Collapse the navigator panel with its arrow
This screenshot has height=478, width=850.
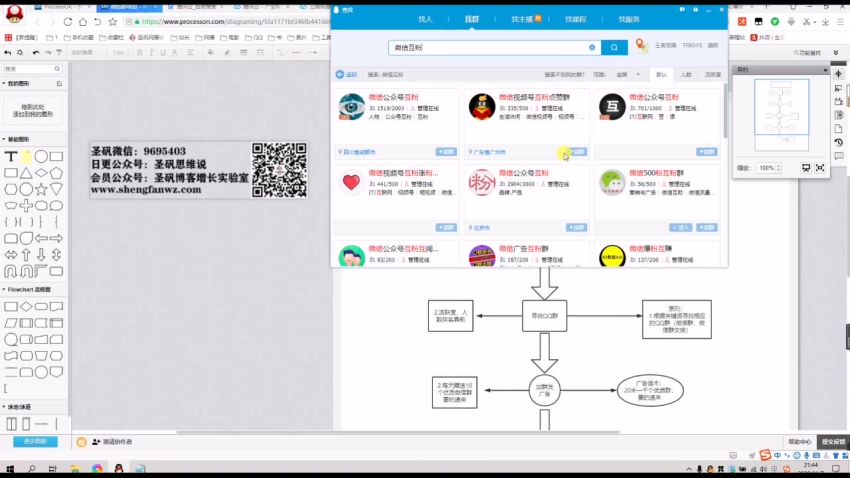[x=826, y=70]
